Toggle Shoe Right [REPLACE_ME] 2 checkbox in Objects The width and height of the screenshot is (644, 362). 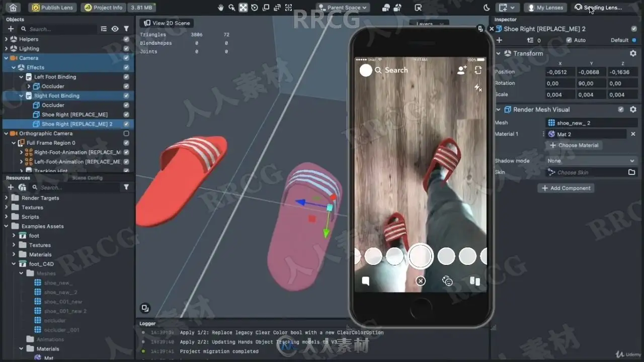click(x=126, y=124)
